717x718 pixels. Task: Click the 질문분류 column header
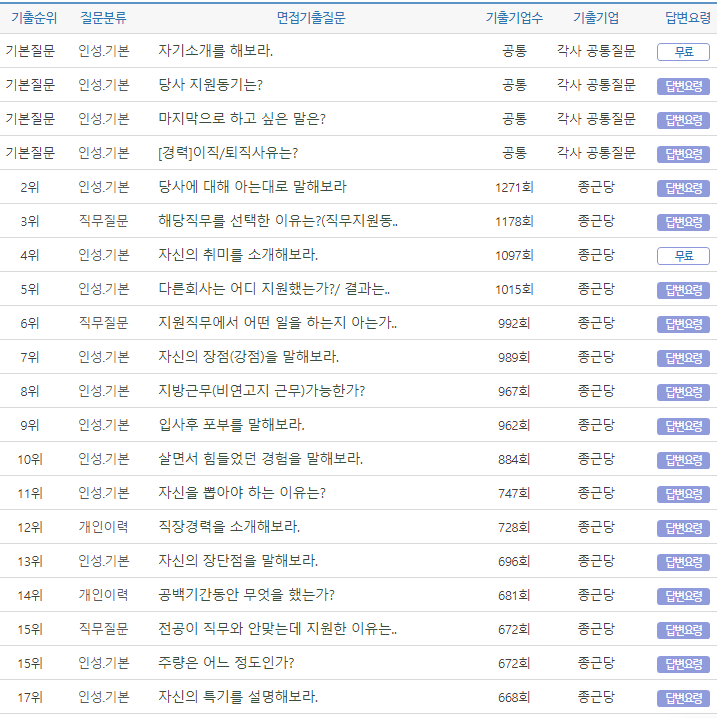coord(103,17)
